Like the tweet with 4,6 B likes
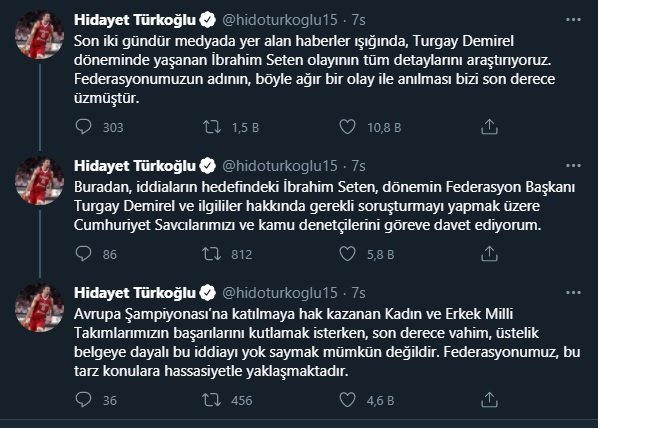Screen dimensions: 652x429 pos(347,399)
